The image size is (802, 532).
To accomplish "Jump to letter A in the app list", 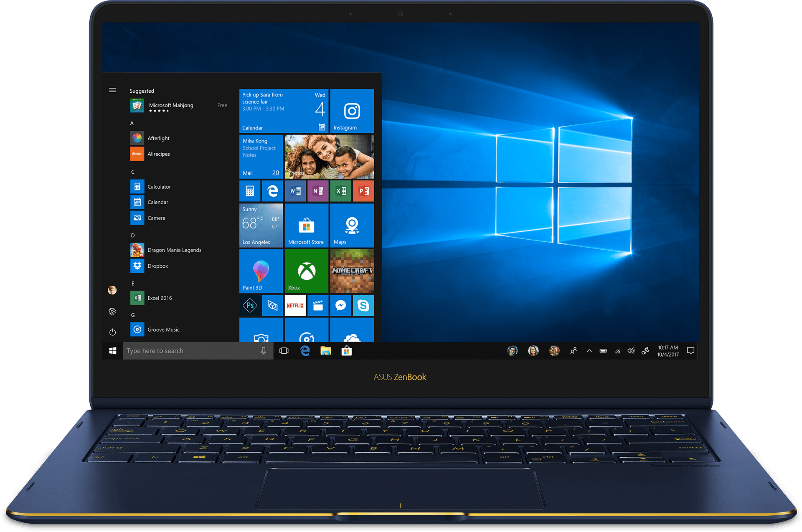I will (x=132, y=123).
